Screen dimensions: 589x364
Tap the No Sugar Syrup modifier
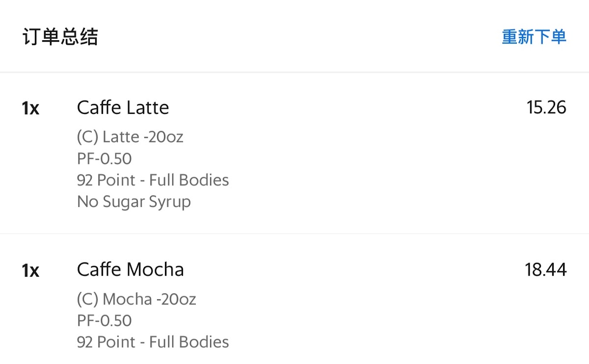coord(134,202)
